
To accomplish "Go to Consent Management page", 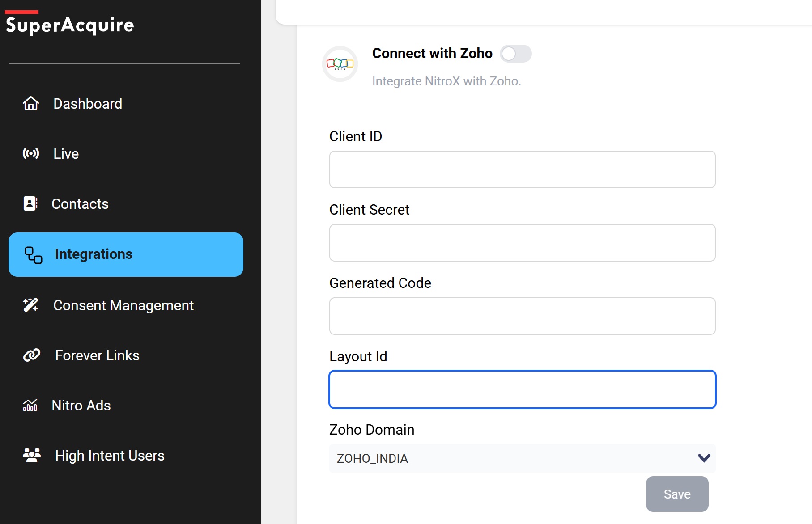I will pyautogui.click(x=123, y=305).
